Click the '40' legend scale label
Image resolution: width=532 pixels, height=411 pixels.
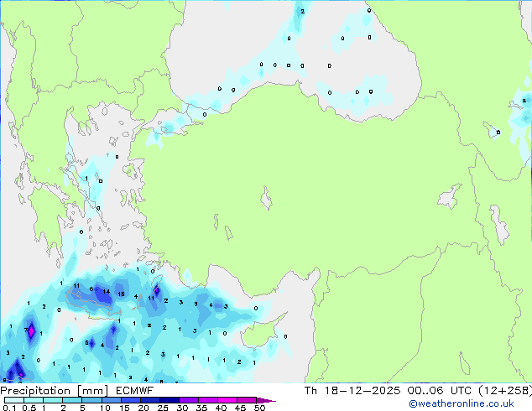pyautogui.click(x=221, y=408)
